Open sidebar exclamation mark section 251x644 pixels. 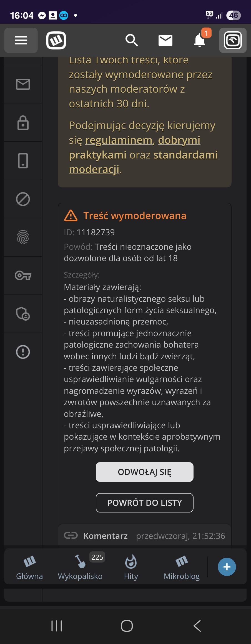coord(23,352)
